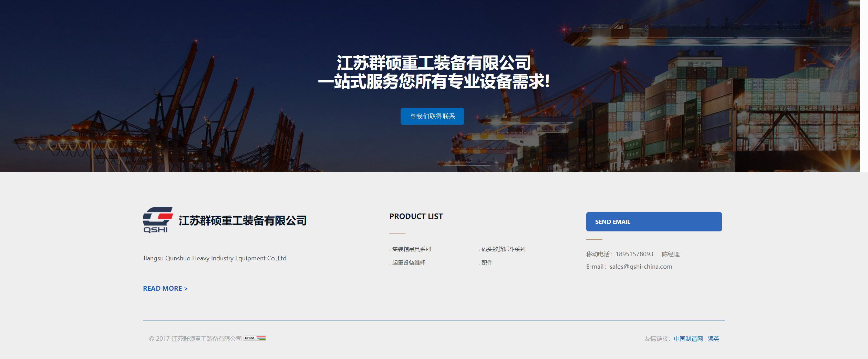The height and width of the screenshot is (359, 868).
Task: Click the English company name Jiangsu Qunshuo text
Action: (215, 258)
